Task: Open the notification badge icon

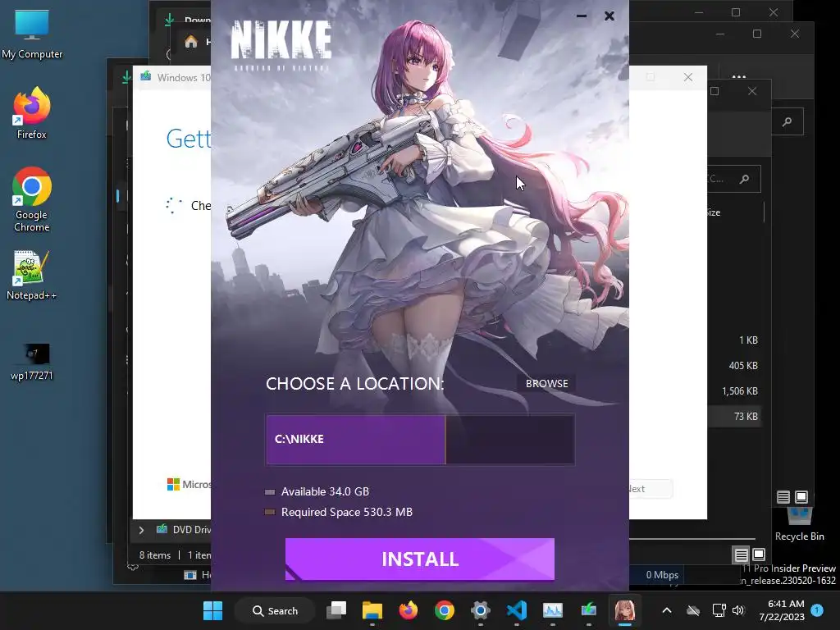Action: click(817, 610)
